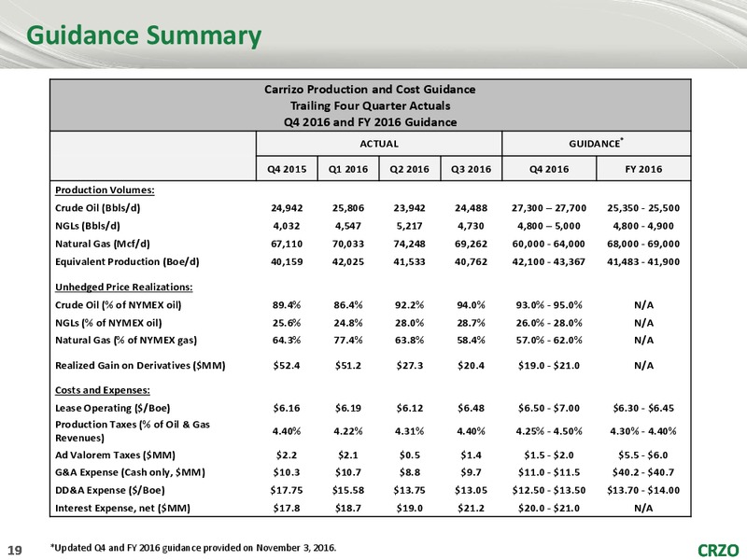Click crude oil guidance '27,300 – 27,700'
Screen dimensions: 747x560
click(x=549, y=208)
